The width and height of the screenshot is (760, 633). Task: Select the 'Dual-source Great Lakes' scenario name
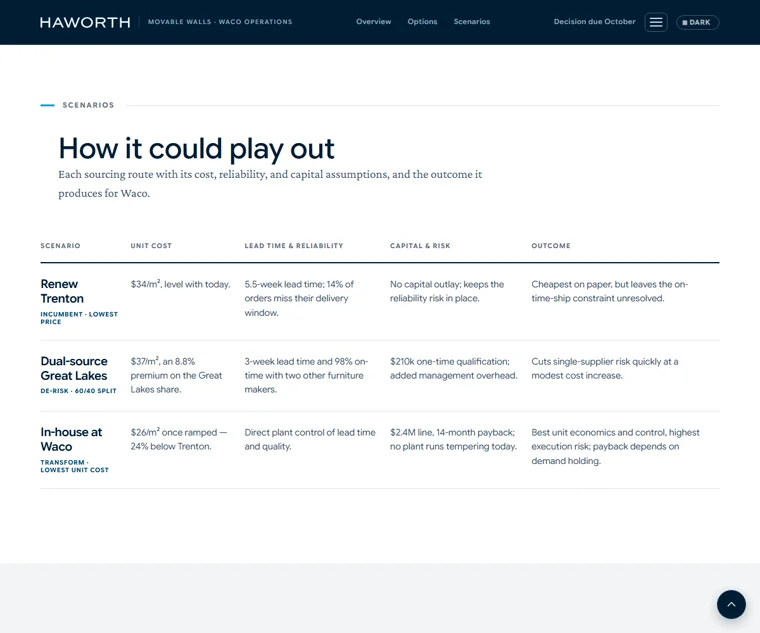pos(74,368)
